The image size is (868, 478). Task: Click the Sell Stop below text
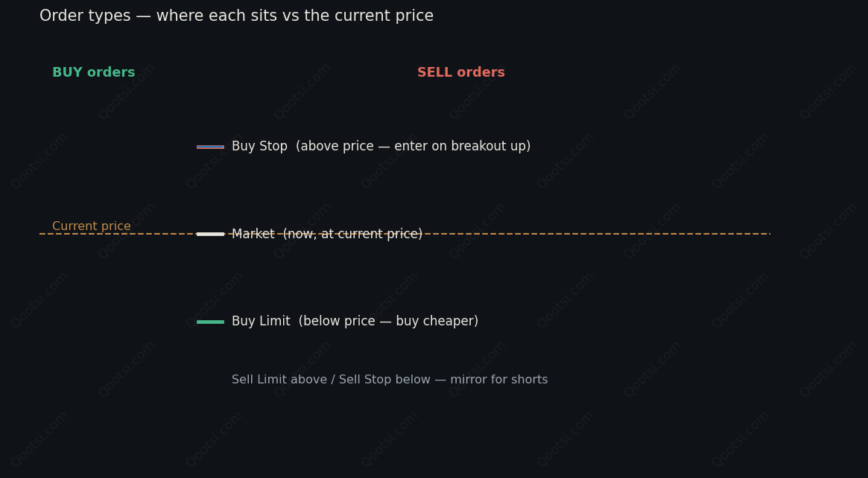pos(384,380)
